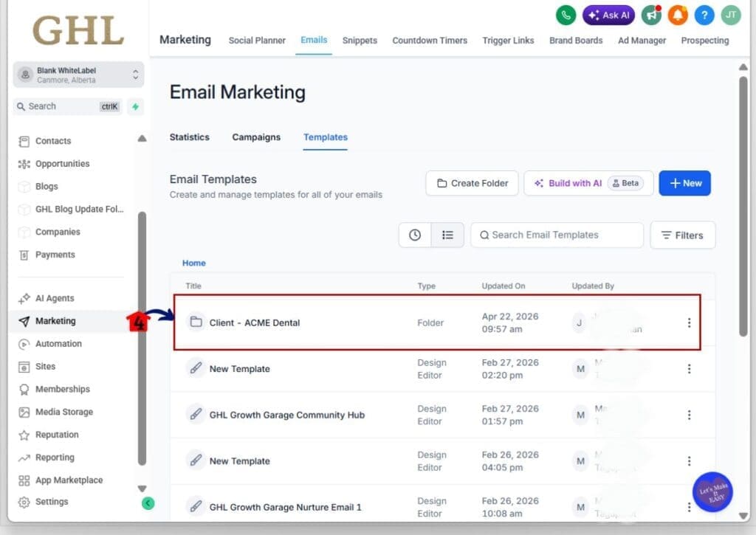Click the blue New button

684,183
